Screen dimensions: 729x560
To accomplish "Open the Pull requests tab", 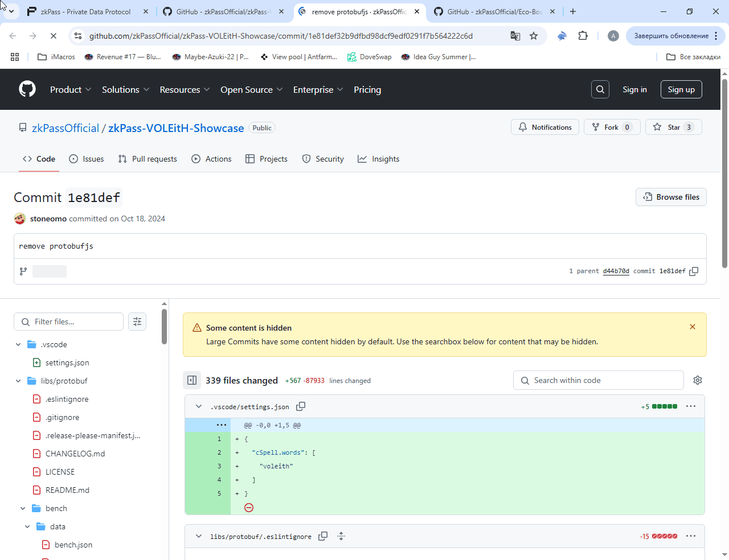I will [x=148, y=159].
